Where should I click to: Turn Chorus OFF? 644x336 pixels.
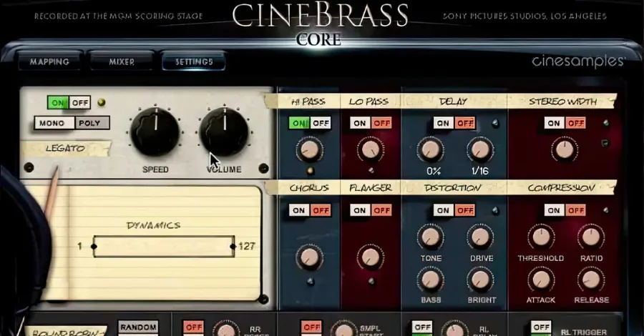(x=321, y=210)
